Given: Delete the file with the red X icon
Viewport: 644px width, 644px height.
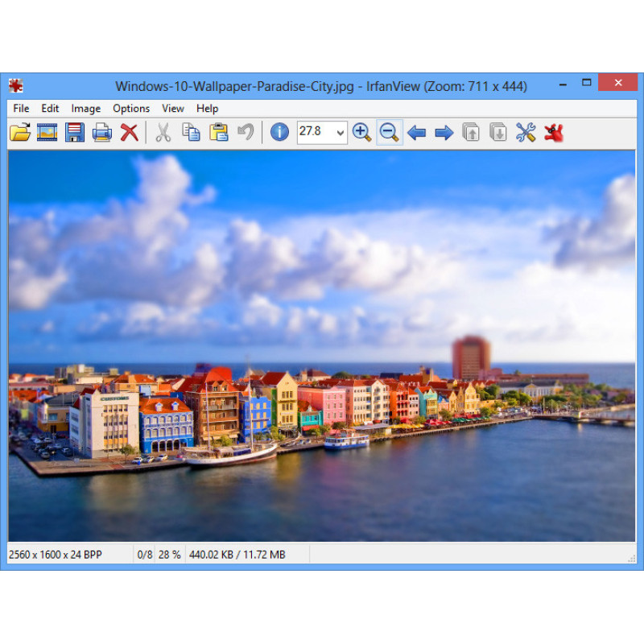Looking at the screenshot, I should (x=129, y=133).
